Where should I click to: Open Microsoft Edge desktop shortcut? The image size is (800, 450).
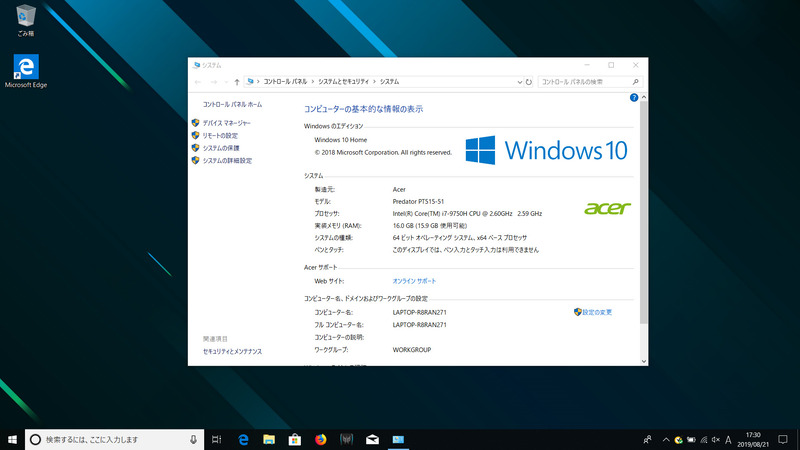point(26,71)
